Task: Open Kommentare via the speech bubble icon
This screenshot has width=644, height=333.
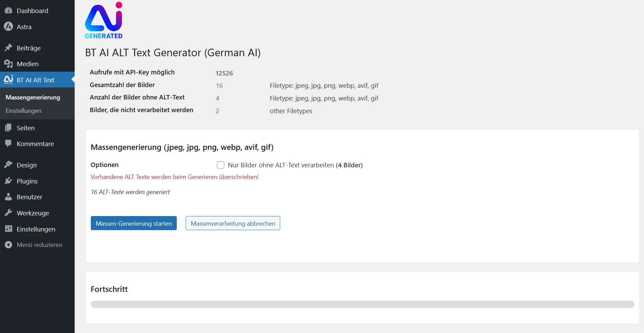Action: (x=8, y=144)
